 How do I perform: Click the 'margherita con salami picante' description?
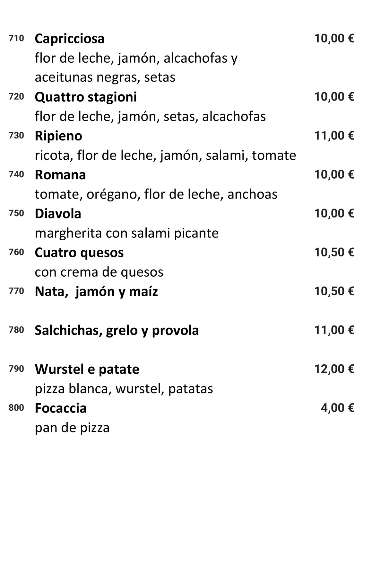click(126, 233)
